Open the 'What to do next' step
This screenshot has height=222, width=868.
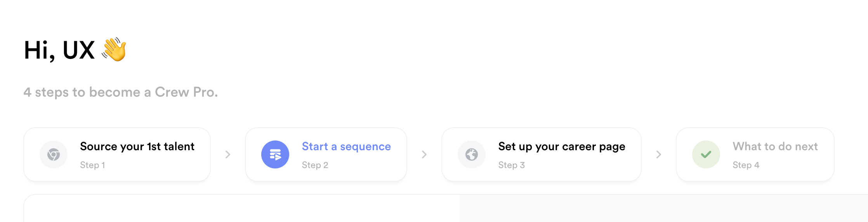pos(775,146)
